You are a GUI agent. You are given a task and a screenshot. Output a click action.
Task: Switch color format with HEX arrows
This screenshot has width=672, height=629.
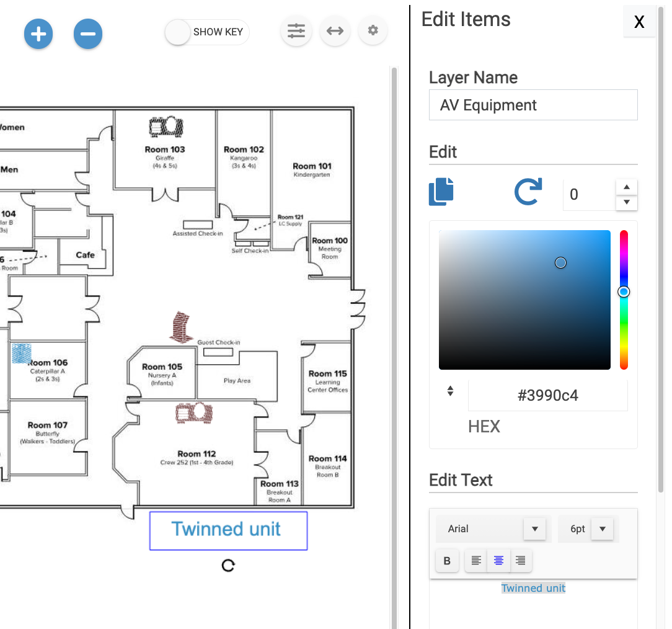tap(451, 391)
